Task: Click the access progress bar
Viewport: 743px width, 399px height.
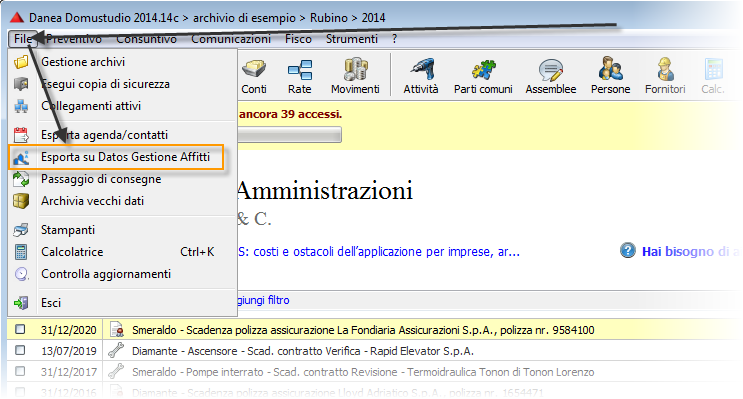Action: pyautogui.click(x=289, y=135)
